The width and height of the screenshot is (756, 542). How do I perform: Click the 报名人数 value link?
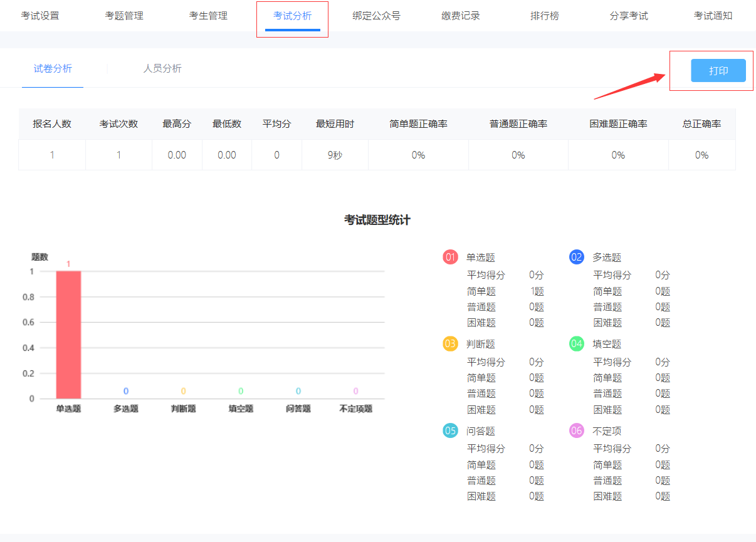(x=52, y=155)
